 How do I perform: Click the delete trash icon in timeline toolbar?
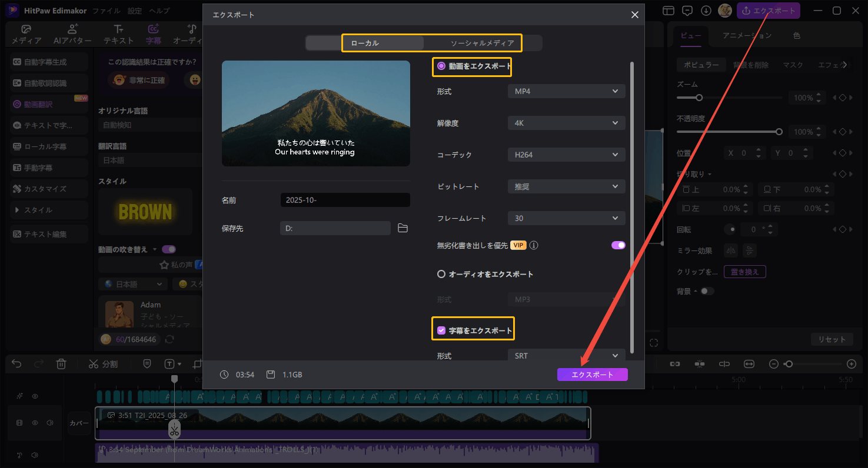coord(61,364)
